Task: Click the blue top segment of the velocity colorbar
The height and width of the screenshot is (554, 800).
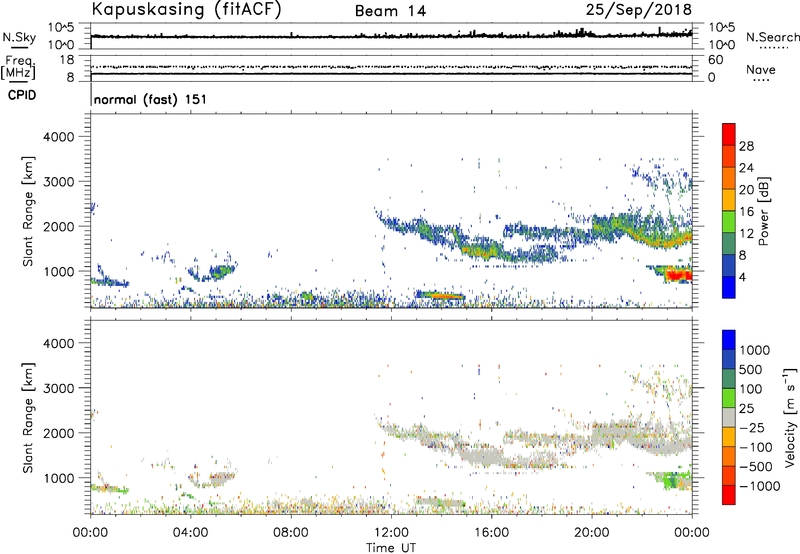Action: coord(729,340)
